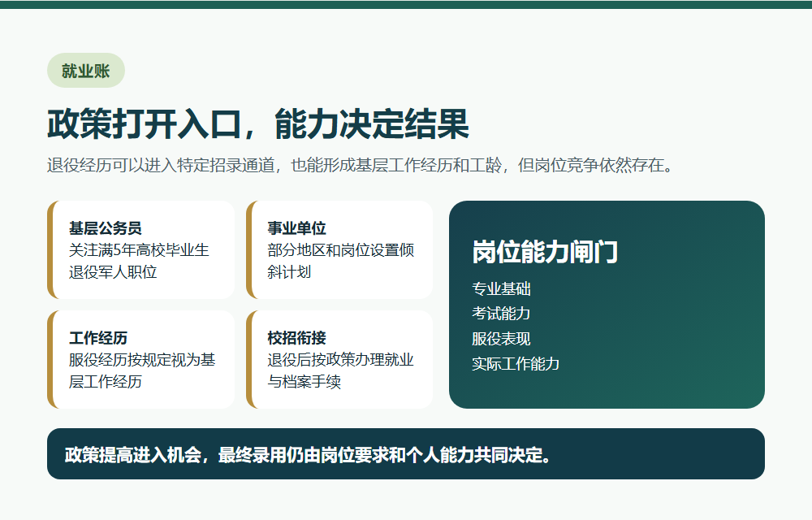Click the subtitle starting 退役经历可以进入特定招录通道
This screenshot has height=520, width=812.
(361, 165)
